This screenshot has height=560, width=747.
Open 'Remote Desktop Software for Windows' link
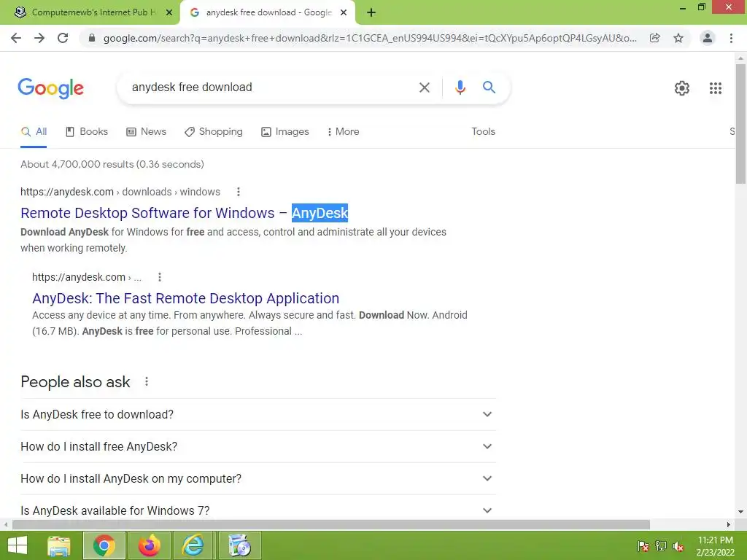185,213
